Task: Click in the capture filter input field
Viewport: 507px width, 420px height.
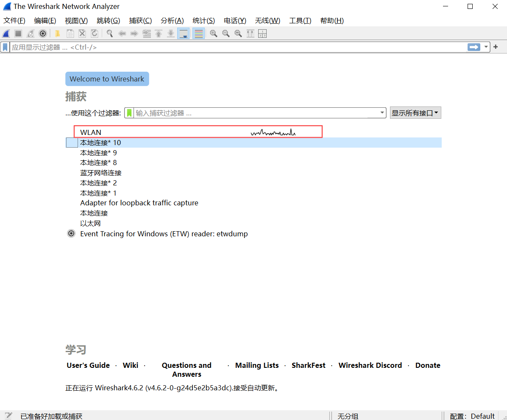Action: 256,113
